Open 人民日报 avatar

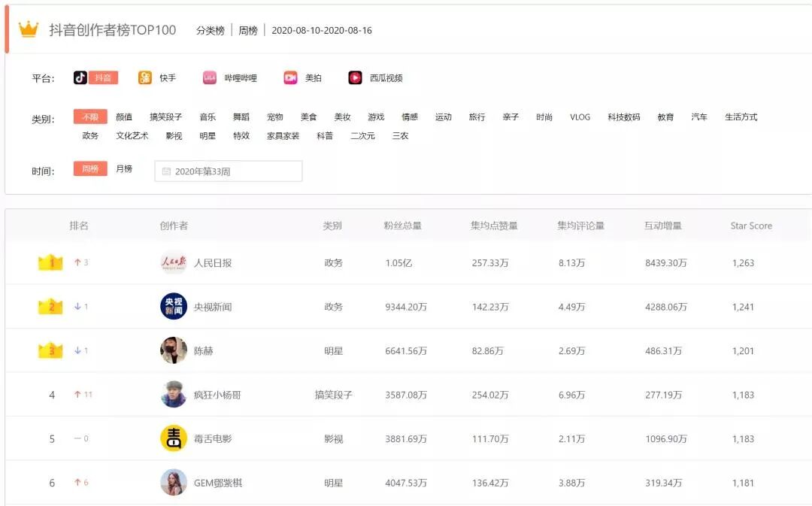(x=174, y=262)
